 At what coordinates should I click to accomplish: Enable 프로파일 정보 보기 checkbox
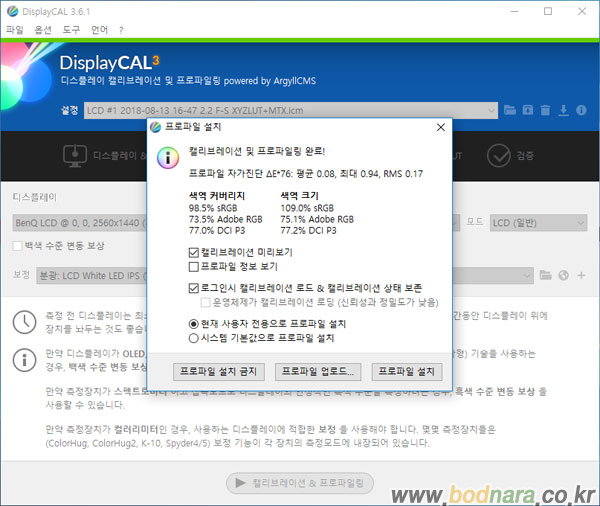[194, 267]
